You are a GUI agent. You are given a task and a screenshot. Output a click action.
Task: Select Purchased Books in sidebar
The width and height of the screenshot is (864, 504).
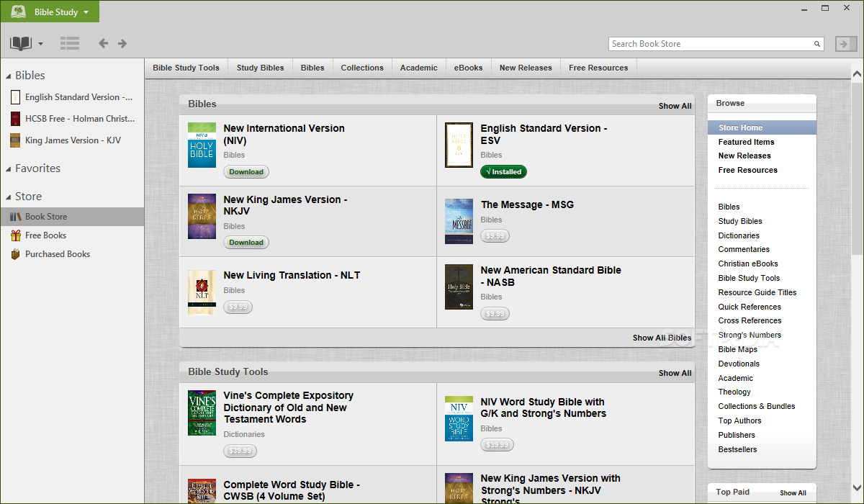click(x=72, y=254)
